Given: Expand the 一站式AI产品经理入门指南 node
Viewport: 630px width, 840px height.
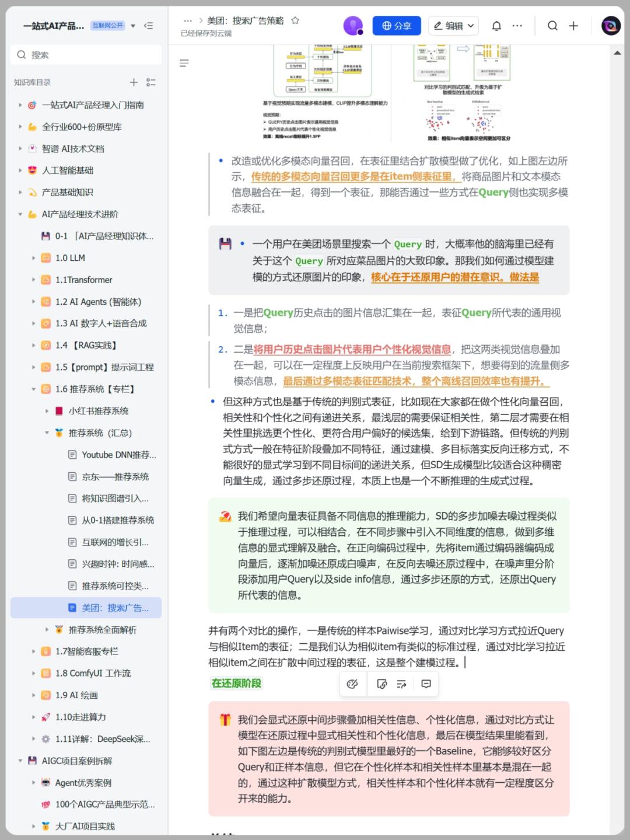Looking at the screenshot, I should pyautogui.click(x=20, y=105).
